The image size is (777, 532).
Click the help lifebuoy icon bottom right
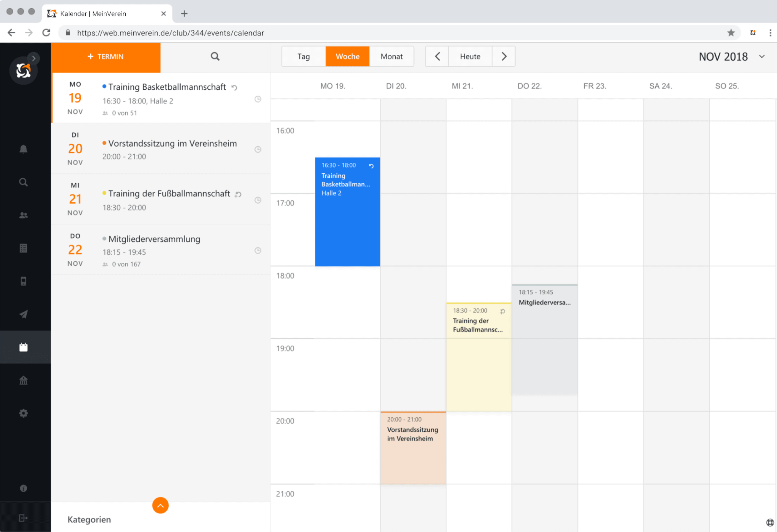(x=770, y=522)
